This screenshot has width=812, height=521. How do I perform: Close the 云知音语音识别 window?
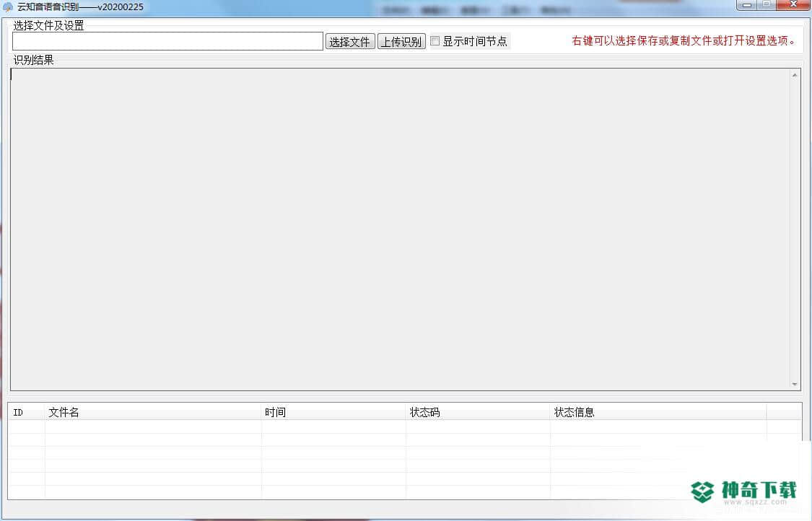pyautogui.click(x=793, y=4)
